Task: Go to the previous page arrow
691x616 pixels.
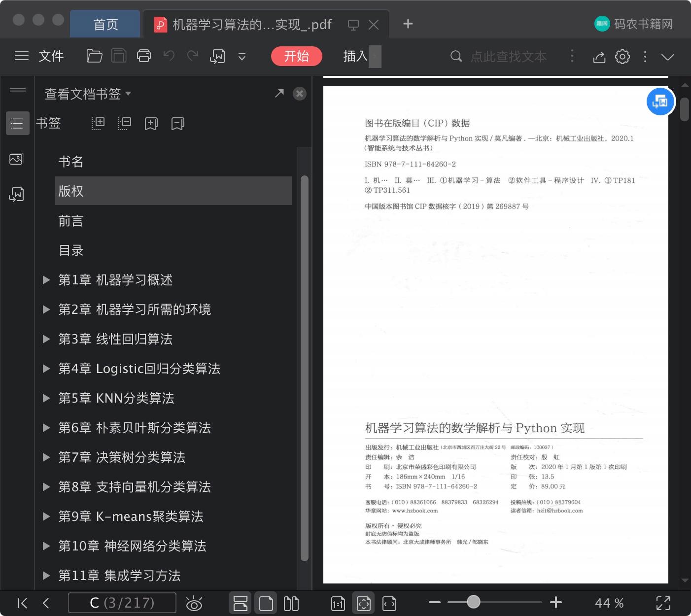Action: pyautogui.click(x=46, y=603)
